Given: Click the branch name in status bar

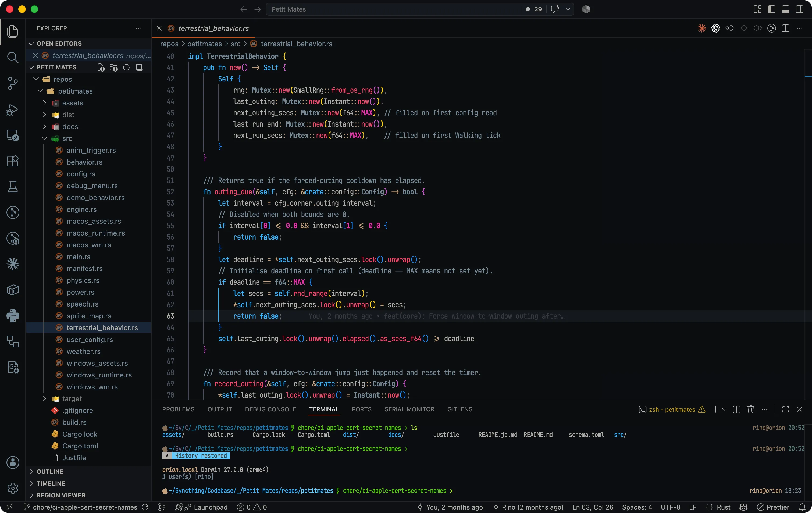Looking at the screenshot, I should point(81,507).
